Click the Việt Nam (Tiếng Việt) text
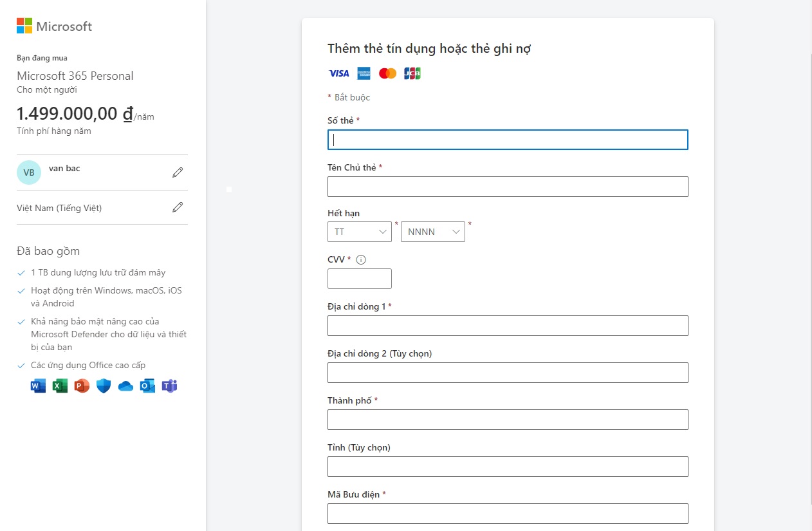 tap(59, 208)
